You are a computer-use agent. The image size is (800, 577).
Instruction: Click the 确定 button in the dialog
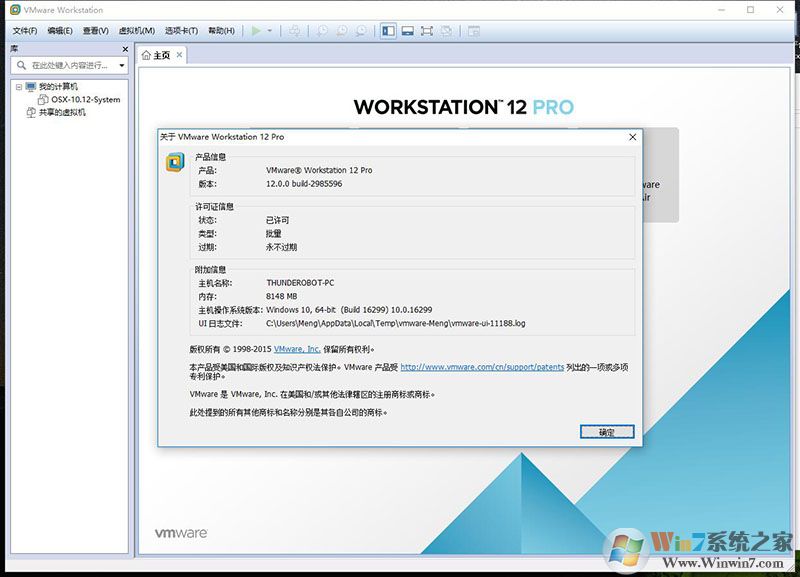click(609, 431)
